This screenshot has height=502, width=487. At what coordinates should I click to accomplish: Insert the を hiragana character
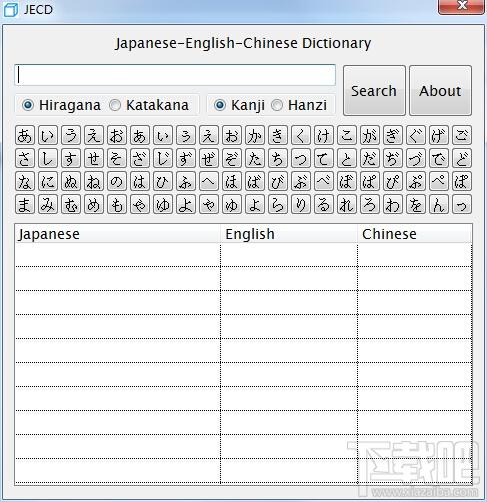click(416, 204)
